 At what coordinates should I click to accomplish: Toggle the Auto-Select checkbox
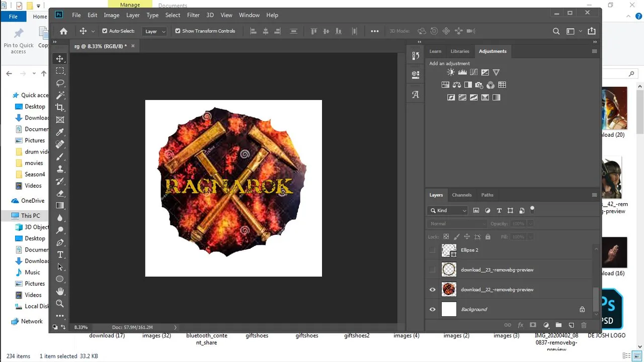(105, 31)
